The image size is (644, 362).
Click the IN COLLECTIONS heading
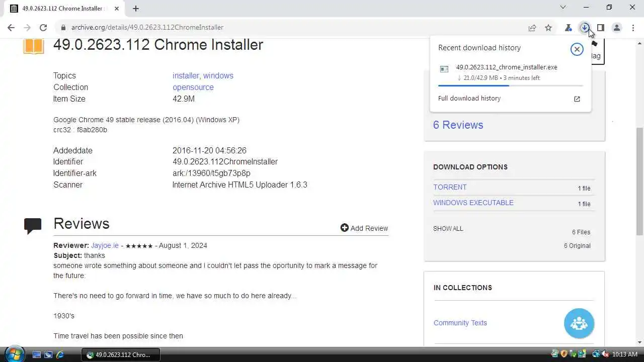463,288
